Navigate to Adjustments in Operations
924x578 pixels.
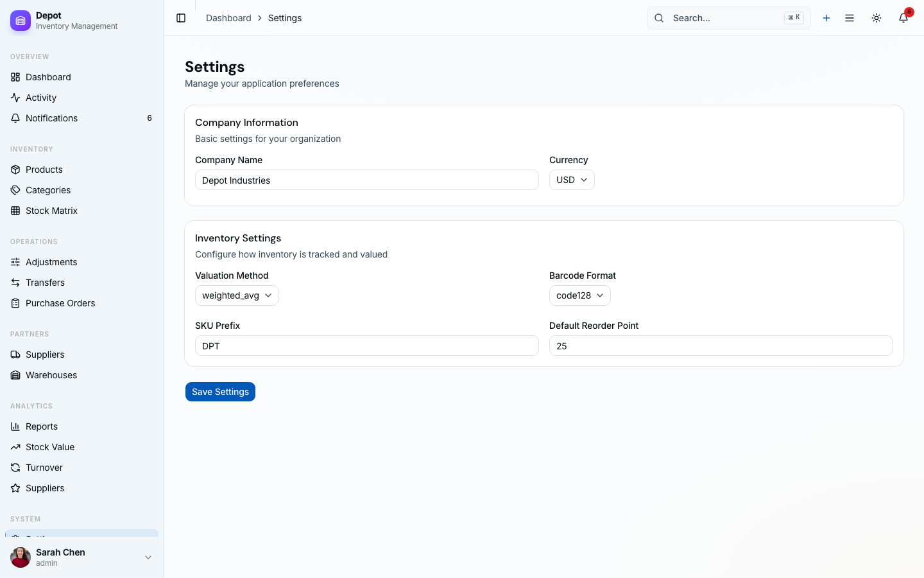[51, 262]
